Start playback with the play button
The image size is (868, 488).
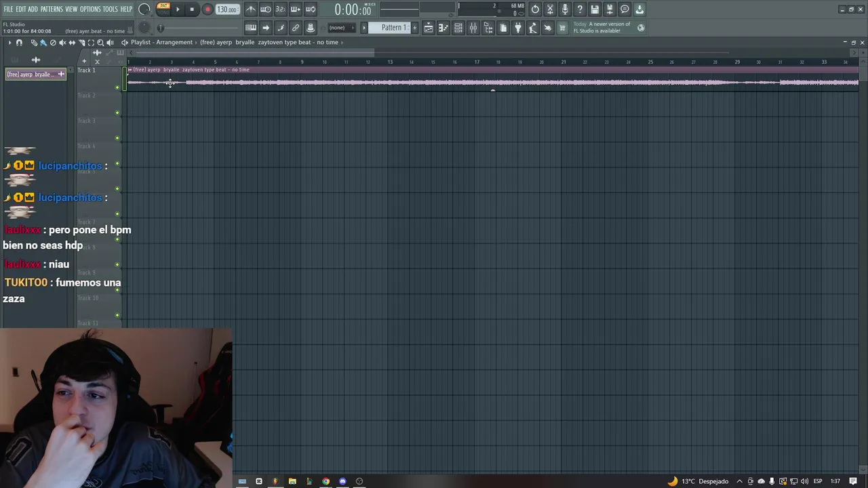pos(178,9)
